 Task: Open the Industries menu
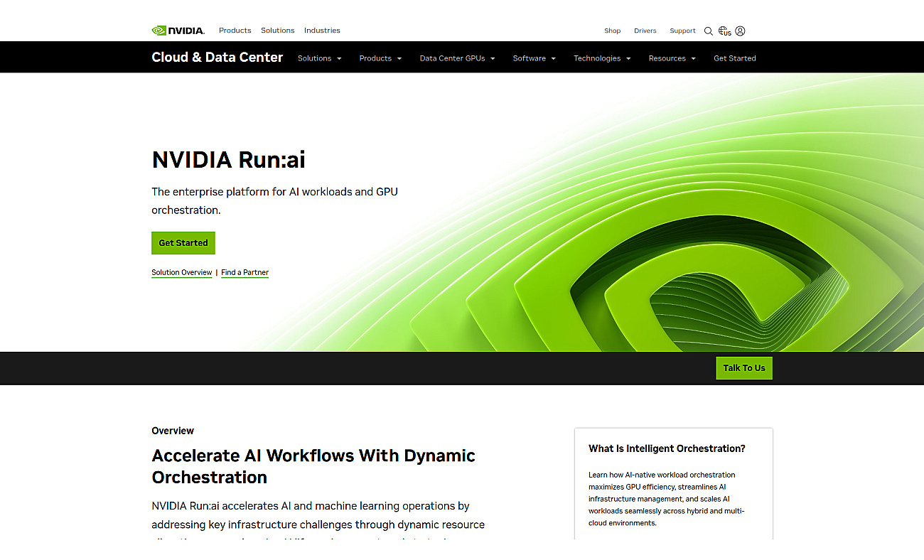point(322,31)
